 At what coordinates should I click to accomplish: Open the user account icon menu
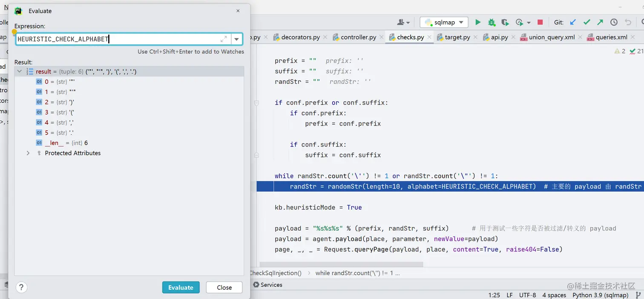tap(403, 22)
